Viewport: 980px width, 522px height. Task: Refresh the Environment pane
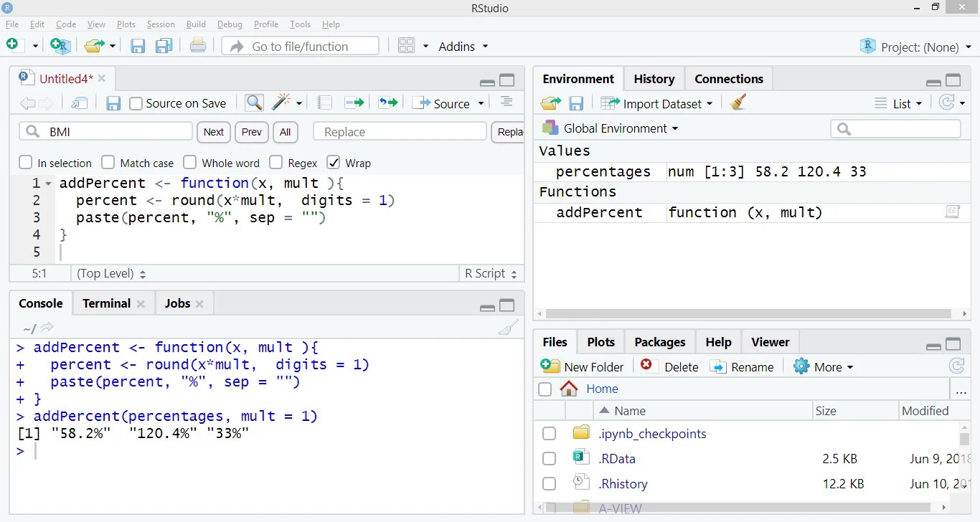pos(948,102)
